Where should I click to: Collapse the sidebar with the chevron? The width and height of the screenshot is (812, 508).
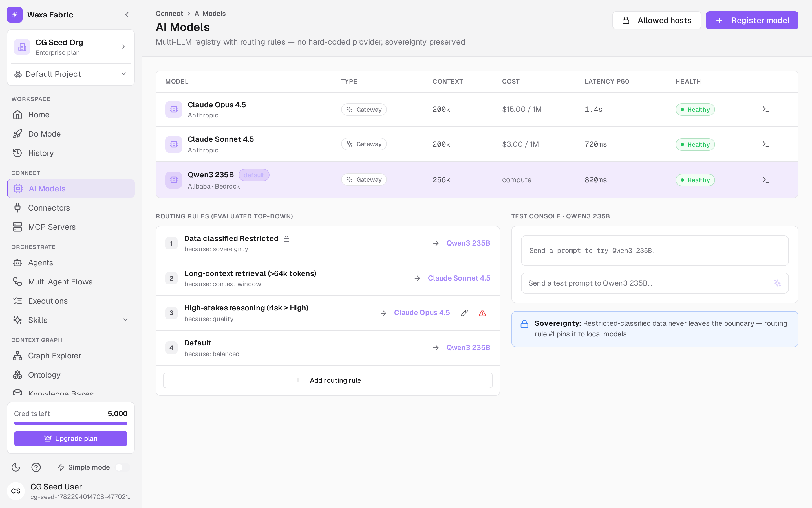[x=127, y=14]
